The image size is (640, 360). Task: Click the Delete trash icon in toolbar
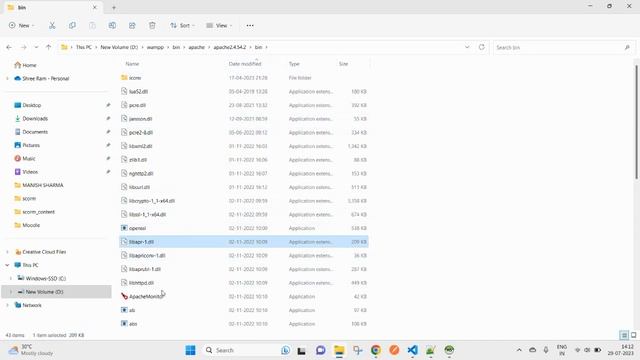click(152, 25)
